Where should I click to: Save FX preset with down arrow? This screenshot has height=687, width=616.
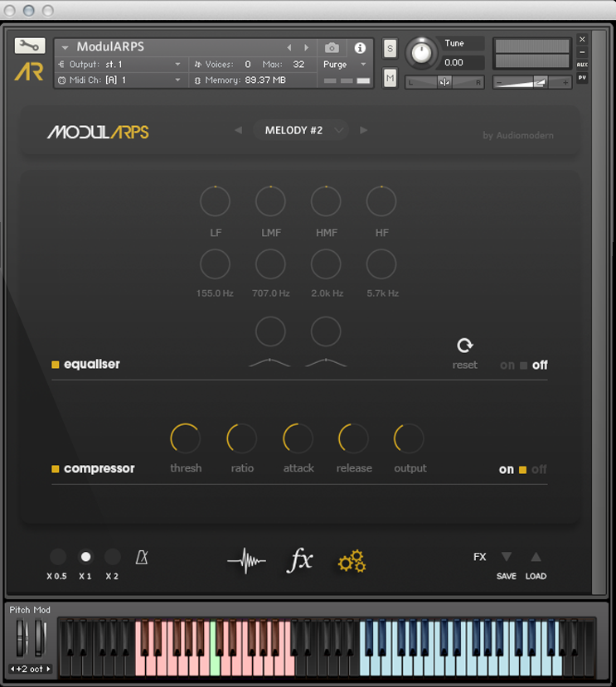pos(507,557)
